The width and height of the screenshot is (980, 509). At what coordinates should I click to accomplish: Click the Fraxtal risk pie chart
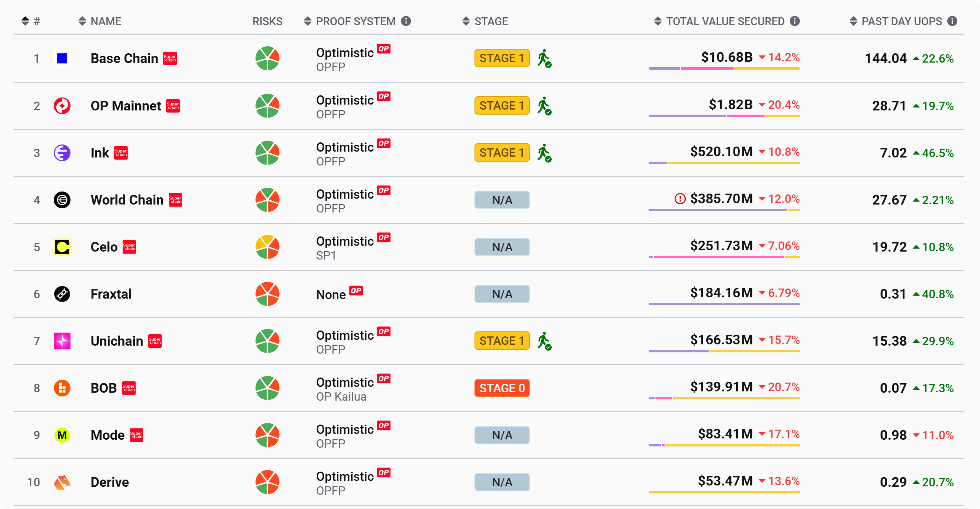point(267,294)
